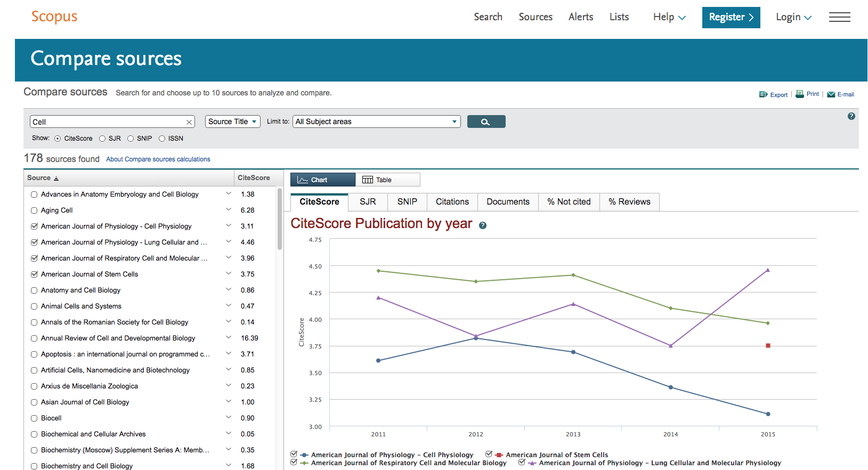
Task: Open About Compare sources calculations link
Action: point(158,159)
